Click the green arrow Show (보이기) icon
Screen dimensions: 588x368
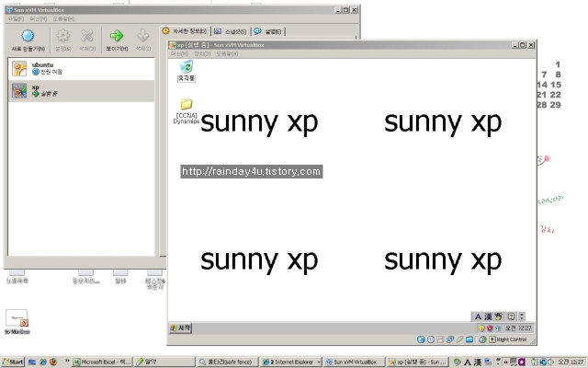(x=117, y=36)
